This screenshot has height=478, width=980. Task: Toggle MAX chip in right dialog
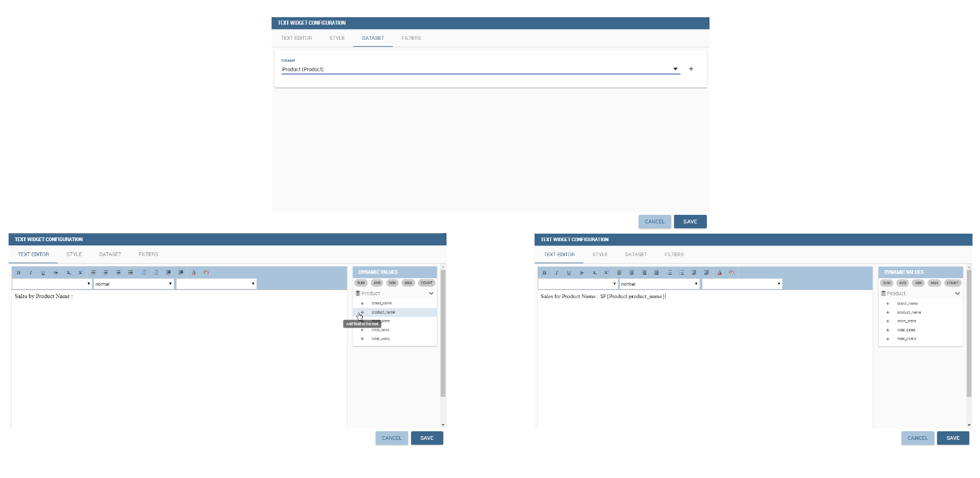pos(934,283)
